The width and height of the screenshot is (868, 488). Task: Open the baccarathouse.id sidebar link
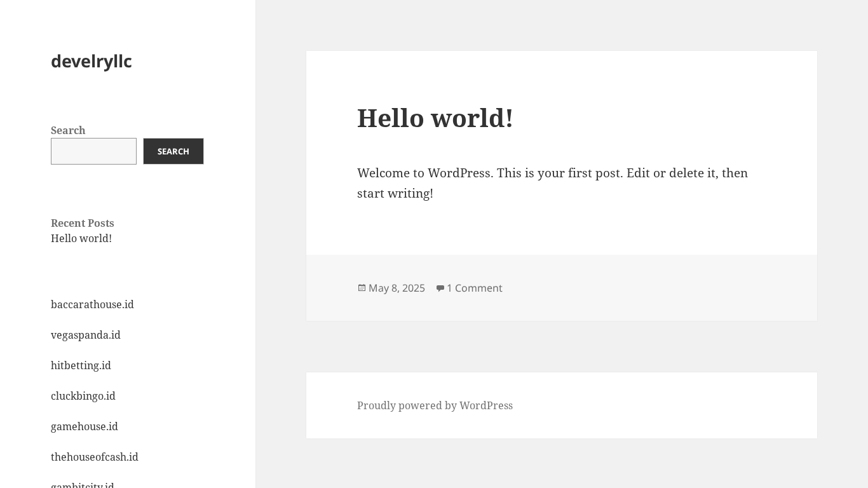92,304
